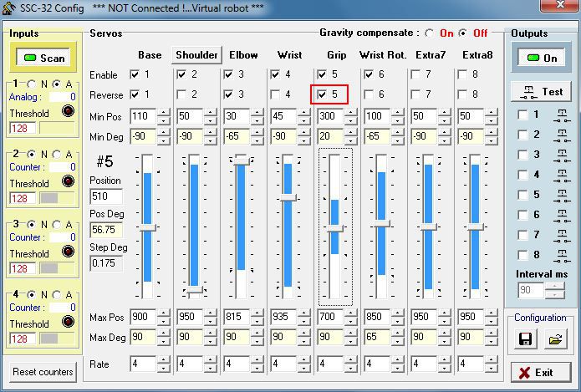Click the Grip column header
Image resolution: width=581 pixels, height=392 pixels.
pos(336,55)
